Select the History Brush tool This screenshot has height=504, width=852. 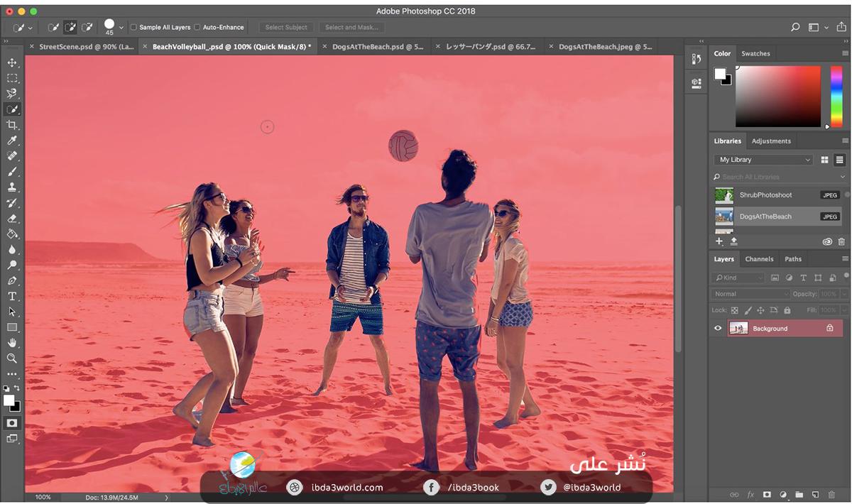12,203
